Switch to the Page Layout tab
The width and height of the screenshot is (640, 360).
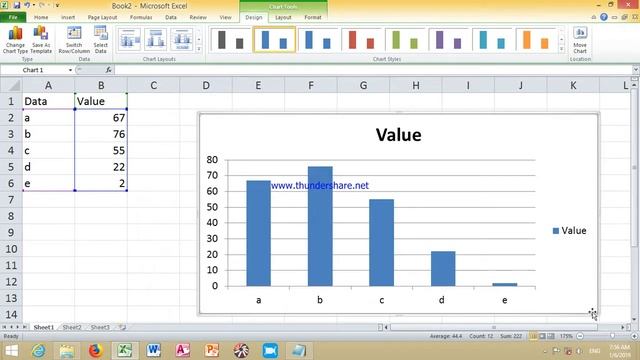pos(102,17)
